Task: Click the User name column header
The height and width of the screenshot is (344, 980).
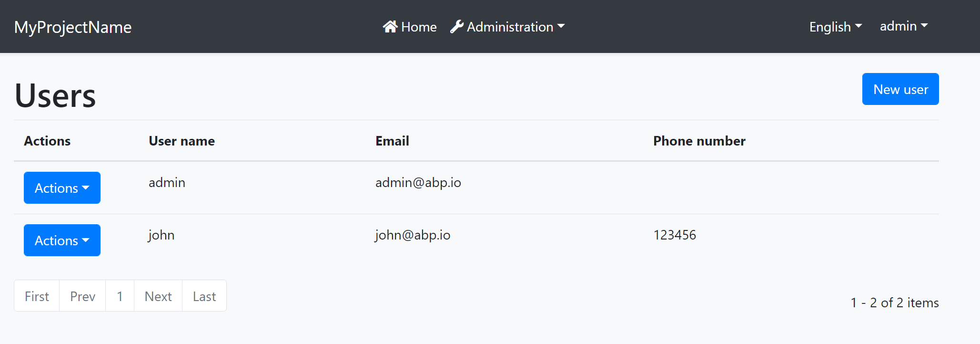Action: click(182, 141)
